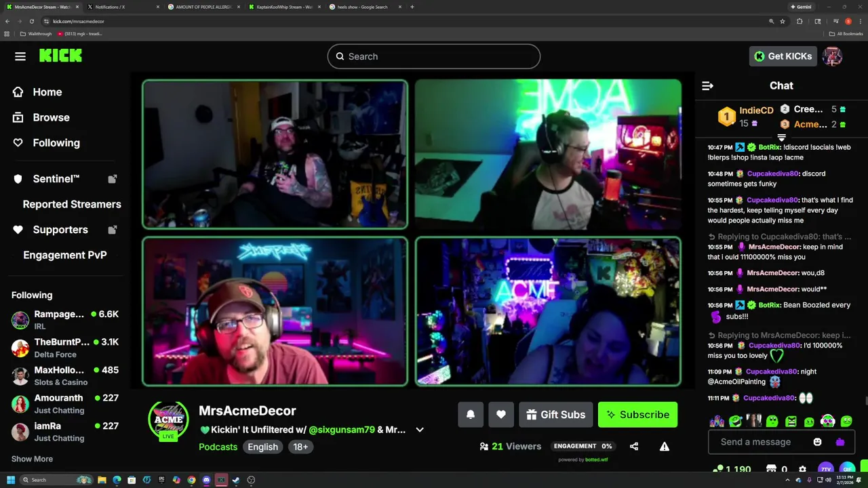Click the Get KICKs button

pyautogui.click(x=783, y=56)
